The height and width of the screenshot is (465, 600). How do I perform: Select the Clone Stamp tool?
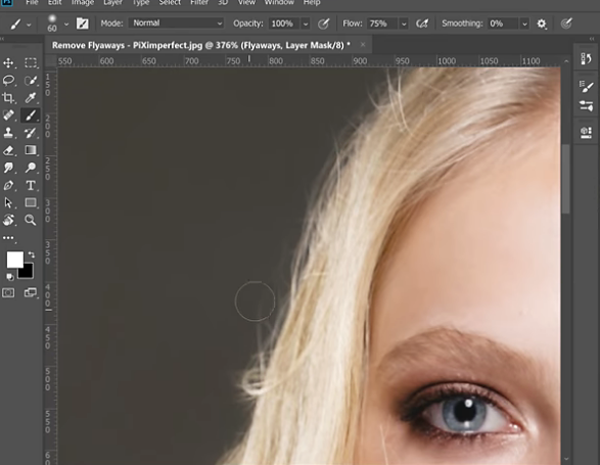click(x=8, y=133)
